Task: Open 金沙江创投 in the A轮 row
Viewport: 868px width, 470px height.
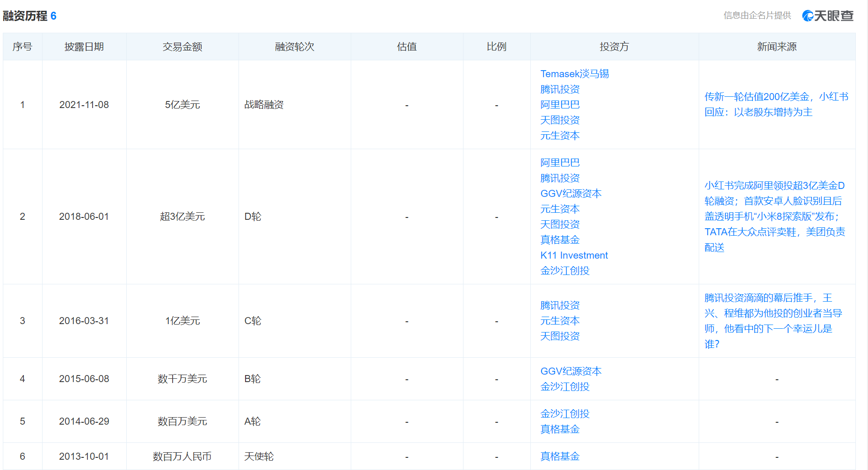Action: [564, 414]
